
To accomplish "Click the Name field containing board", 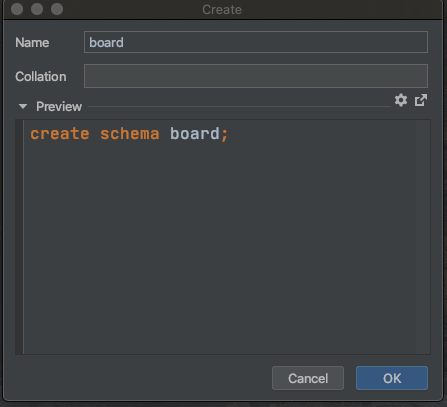I will (x=256, y=42).
